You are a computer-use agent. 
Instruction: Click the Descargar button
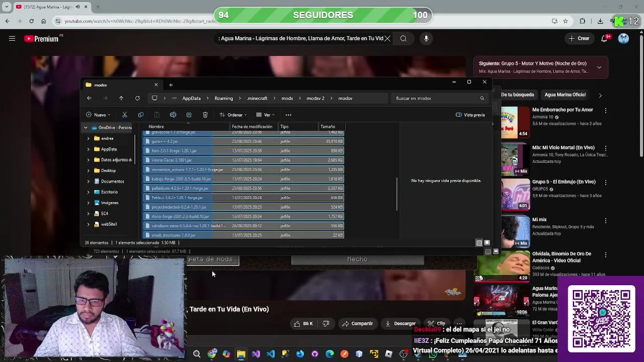[400, 324]
